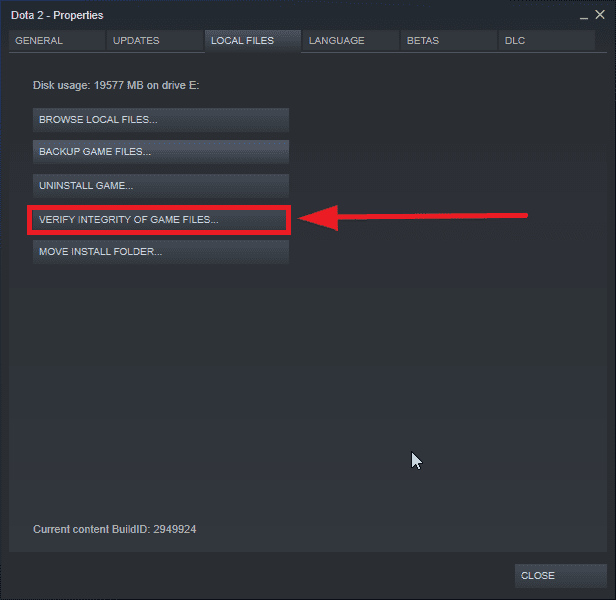
Task: Minimize the Dota 2 Properties window
Action: (x=584, y=16)
